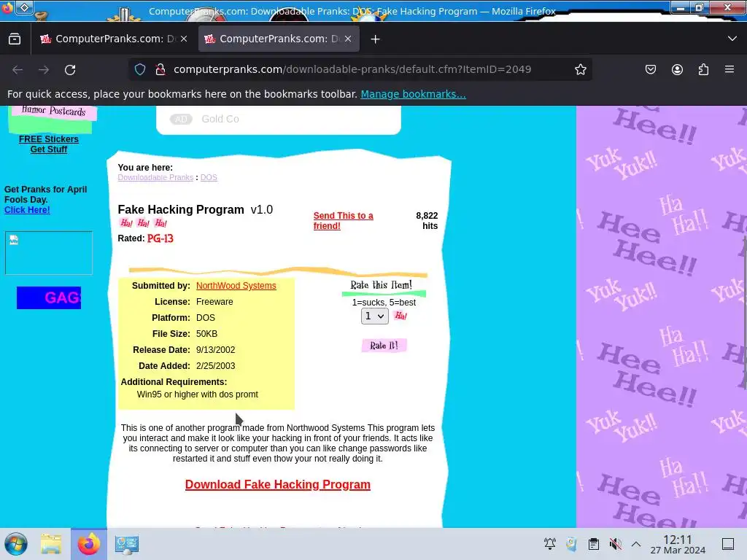
Task: Click the insecure connection padlock icon
Action: coord(160,69)
